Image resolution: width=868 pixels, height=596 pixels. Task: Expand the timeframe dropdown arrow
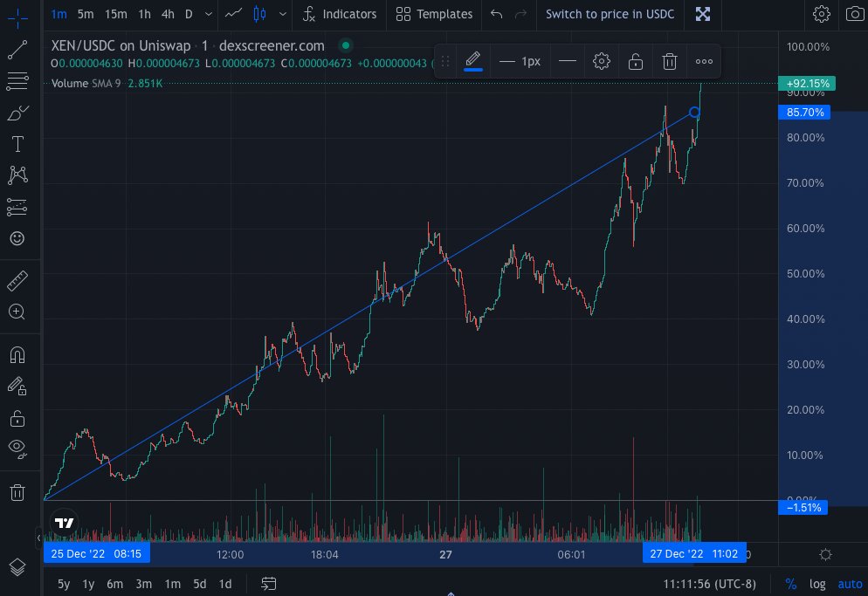(x=208, y=14)
